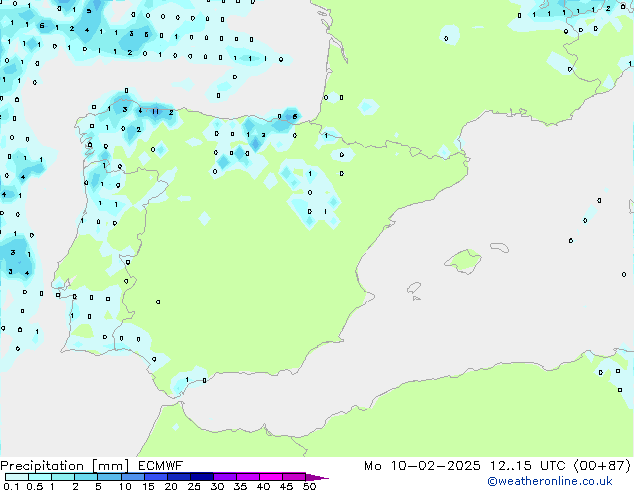Open the weatheronline.co.uk copyright link
Screen dimensions: 634x490
pos(550,481)
